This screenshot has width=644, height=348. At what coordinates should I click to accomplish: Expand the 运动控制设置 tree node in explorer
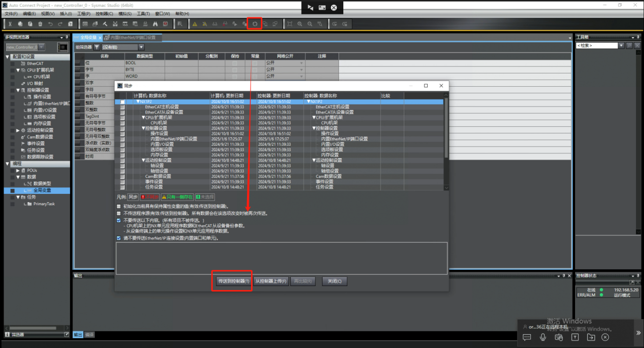tap(16, 130)
